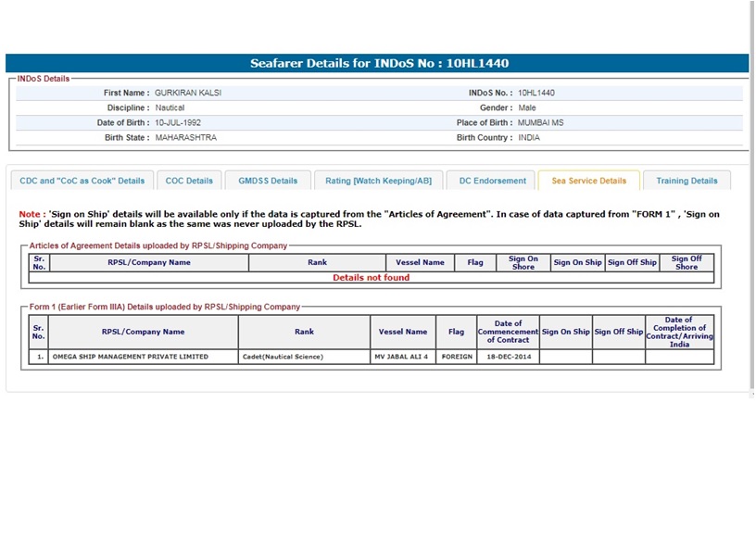Click the Seafarer Details header banner
756x554 pixels.
[x=378, y=64]
